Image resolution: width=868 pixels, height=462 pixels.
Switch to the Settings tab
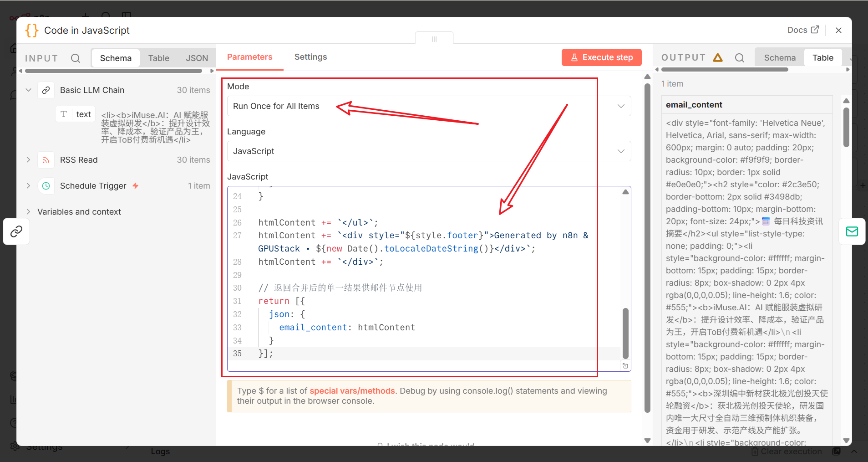tap(310, 57)
